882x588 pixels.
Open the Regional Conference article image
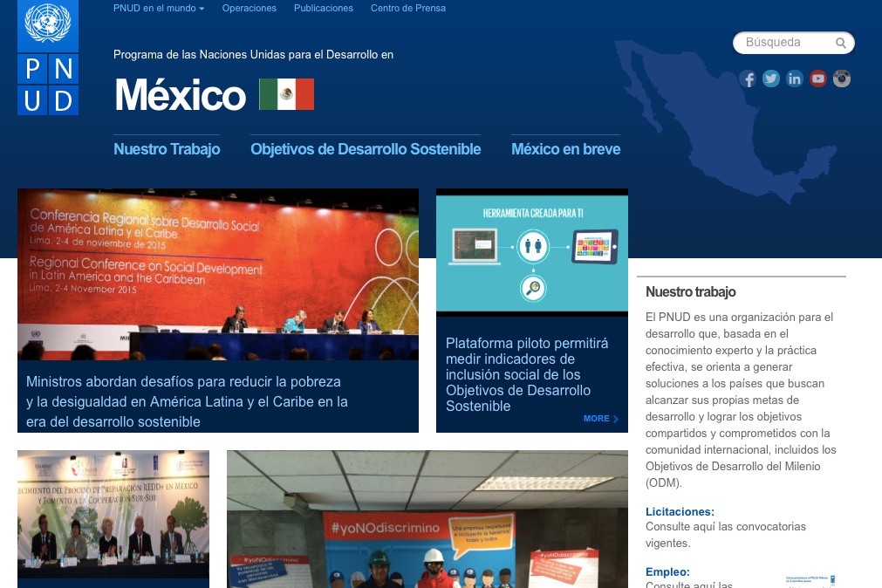[218, 275]
